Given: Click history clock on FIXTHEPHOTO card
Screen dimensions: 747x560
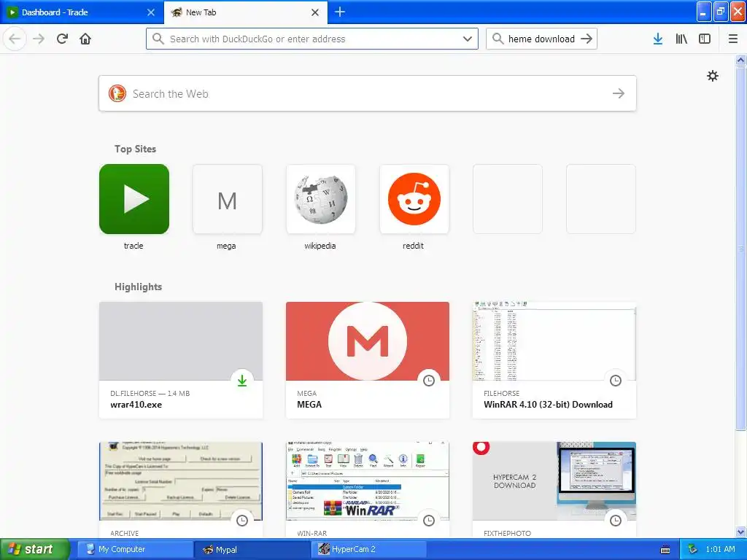Looking at the screenshot, I should 616,521.
